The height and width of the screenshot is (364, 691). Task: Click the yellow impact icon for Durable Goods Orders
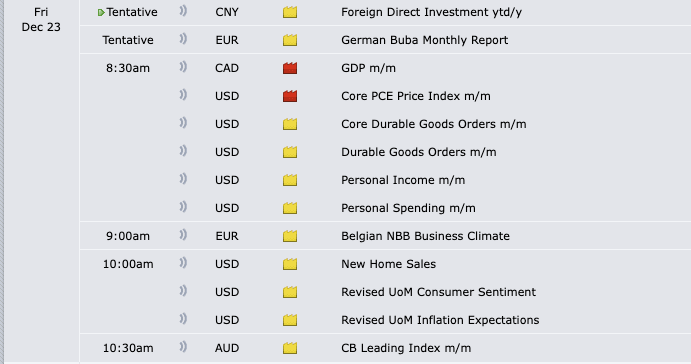pyautogui.click(x=290, y=152)
